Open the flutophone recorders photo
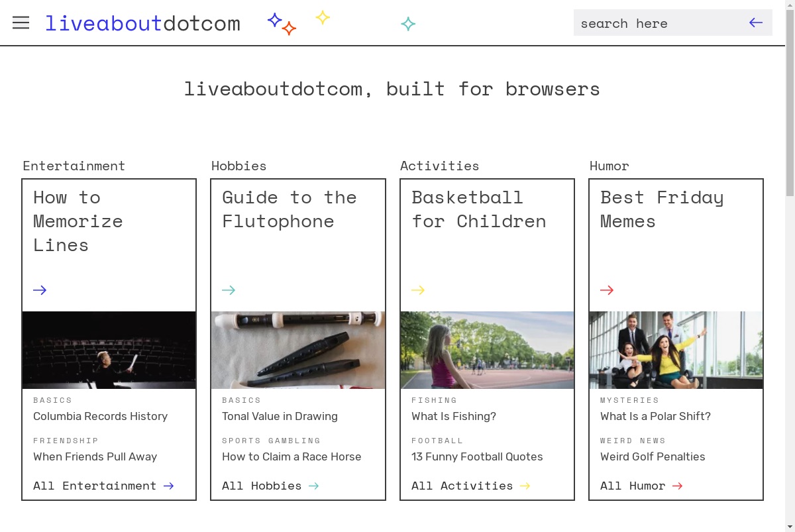Image resolution: width=795 pixels, height=532 pixels. click(298, 350)
